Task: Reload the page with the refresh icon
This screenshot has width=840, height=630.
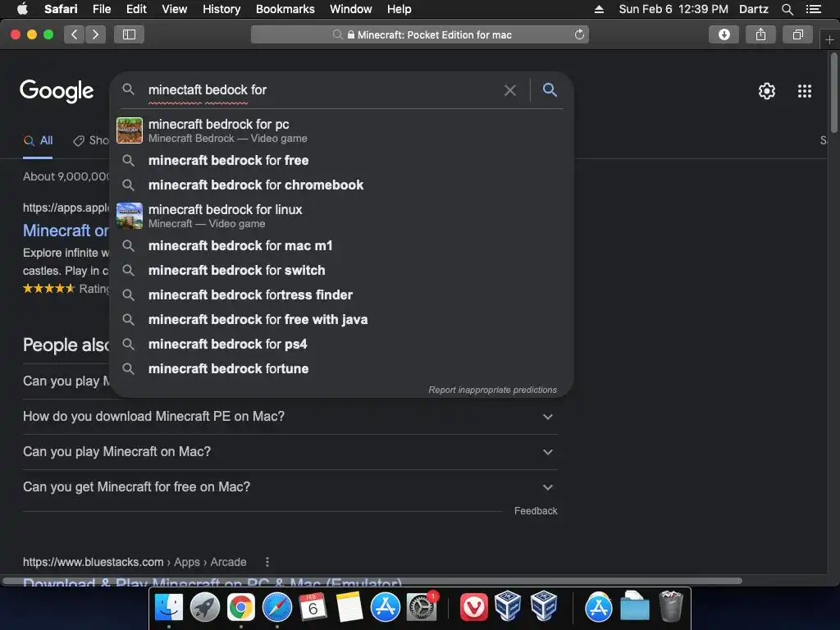Action: tap(579, 34)
